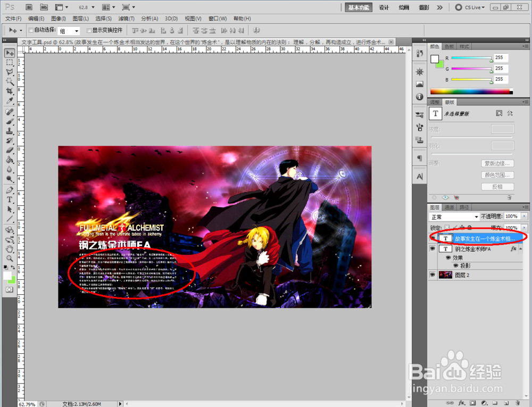
Task: Open the 滤镜(T) menu
Action: 126,19
